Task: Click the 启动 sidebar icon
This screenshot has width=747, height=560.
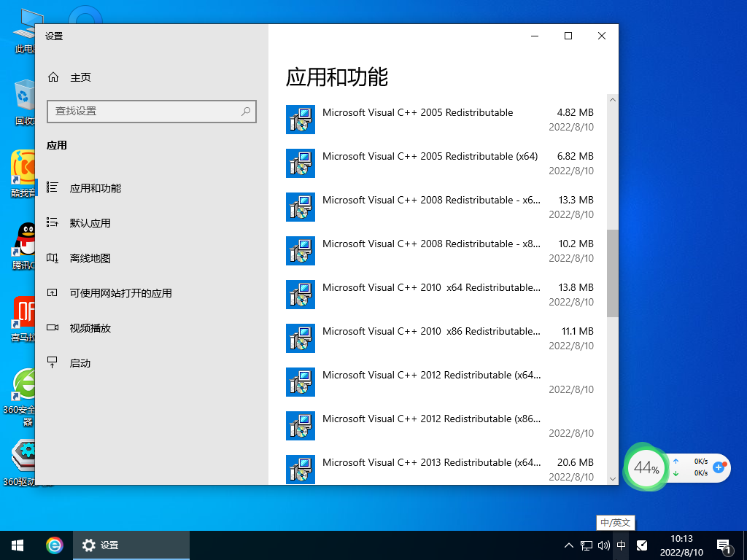Action: [x=53, y=362]
